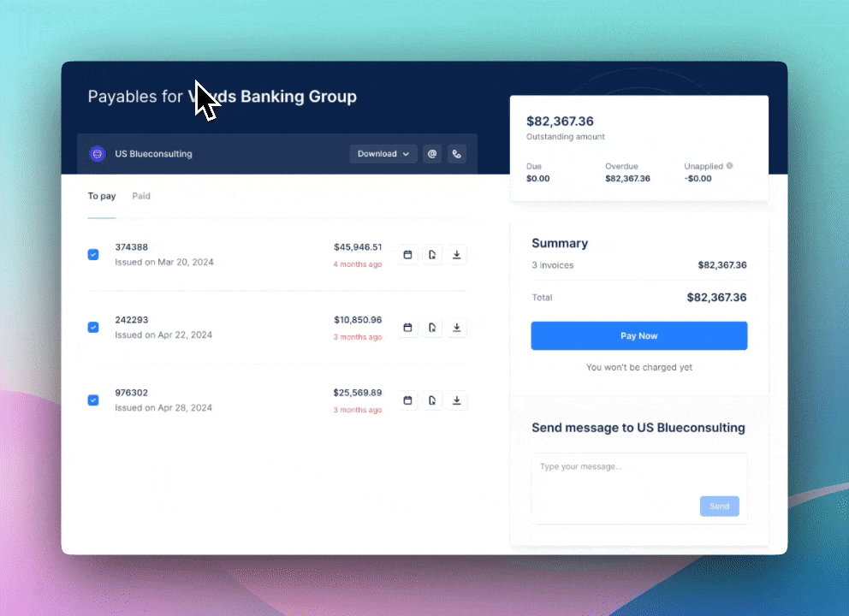Deselect the invoice 242293 checkbox
Viewport: 849px width, 616px height.
[x=93, y=328]
